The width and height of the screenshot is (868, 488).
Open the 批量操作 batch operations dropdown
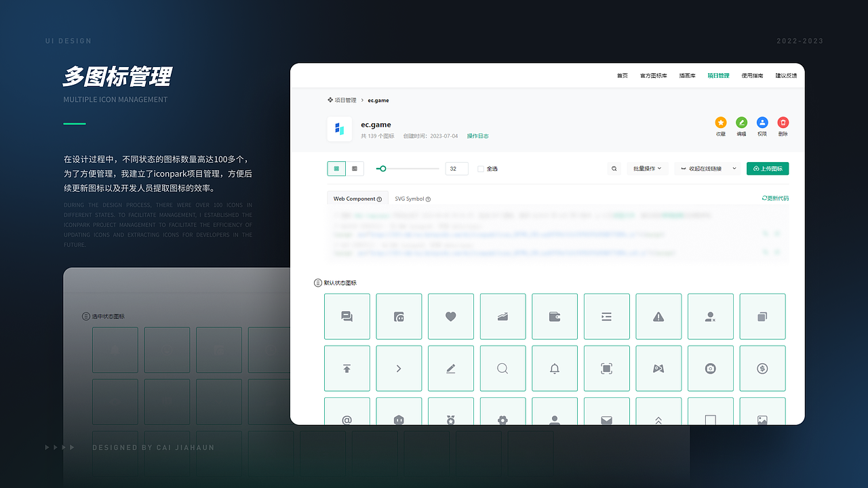647,168
